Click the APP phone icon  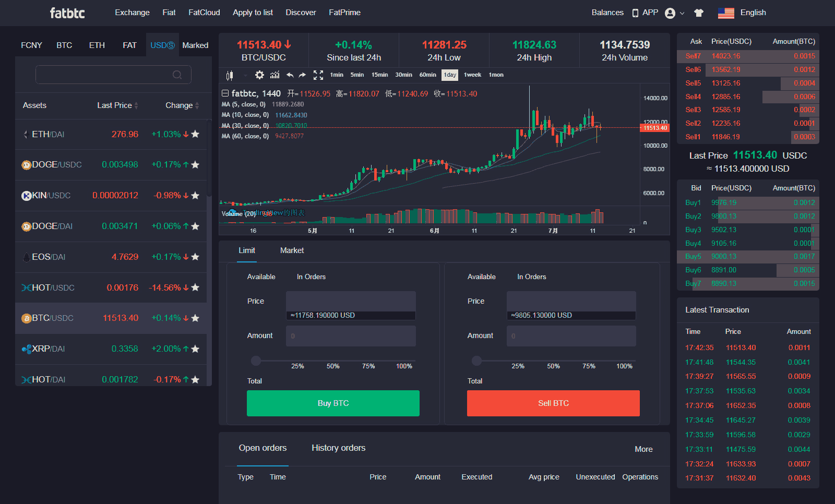point(635,13)
